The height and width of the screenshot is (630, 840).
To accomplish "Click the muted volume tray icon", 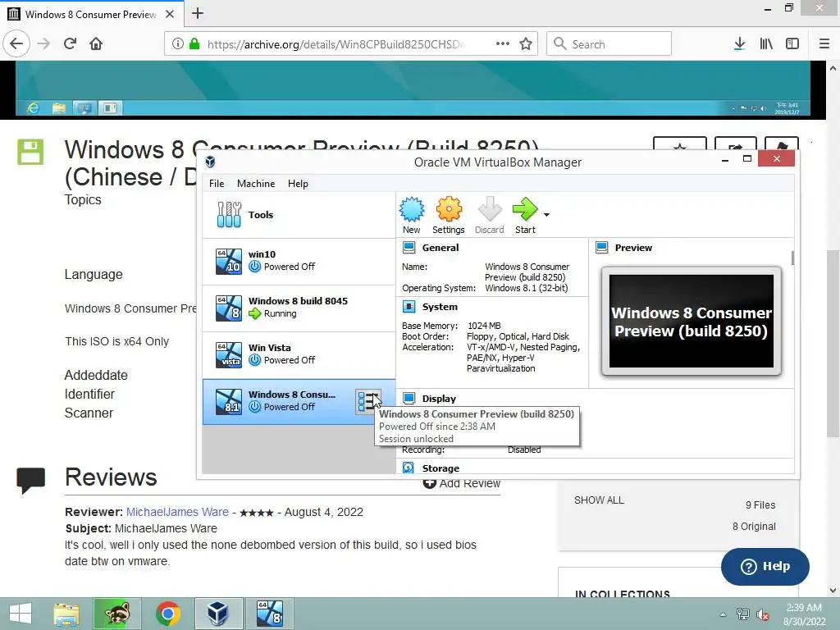I will [762, 614].
